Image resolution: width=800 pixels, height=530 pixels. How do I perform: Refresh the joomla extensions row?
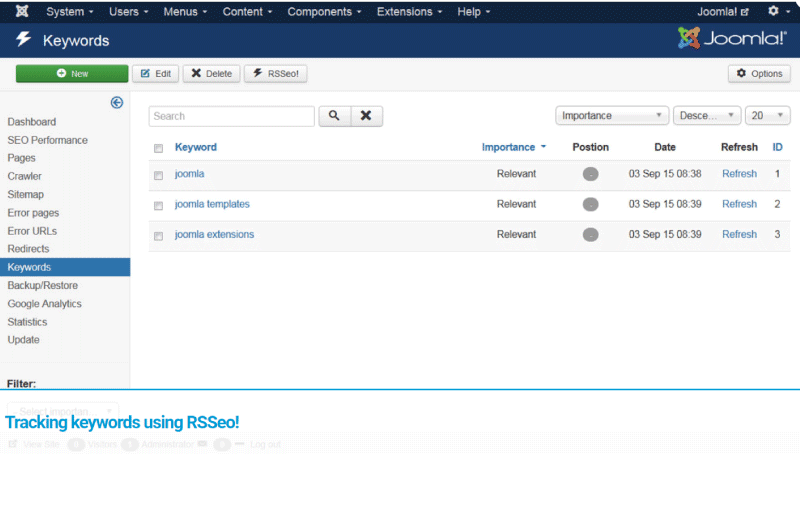pos(739,235)
